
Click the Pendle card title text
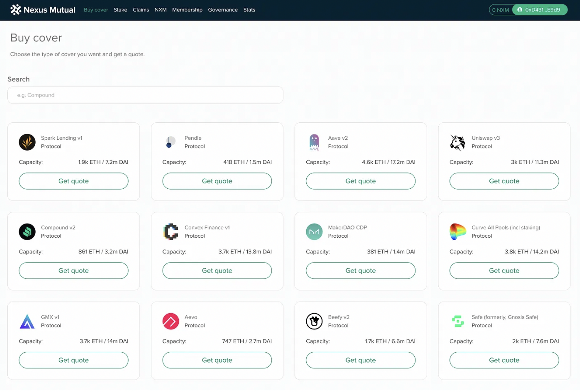point(193,138)
